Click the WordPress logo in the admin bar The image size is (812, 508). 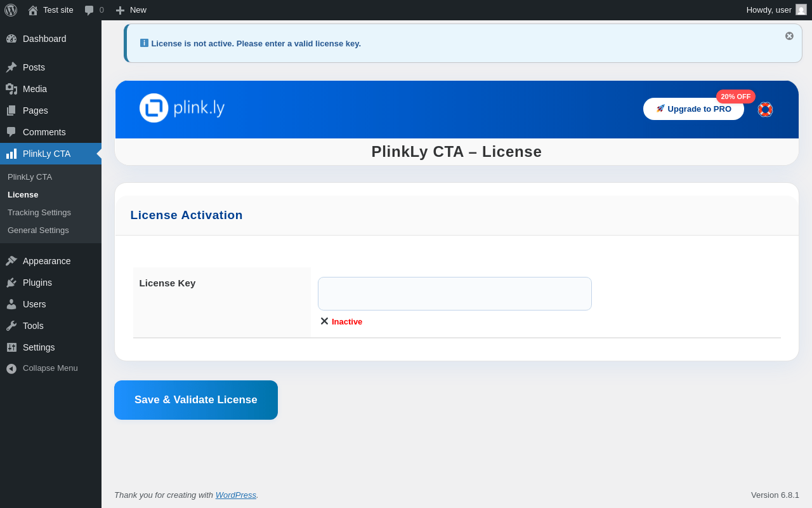point(11,10)
